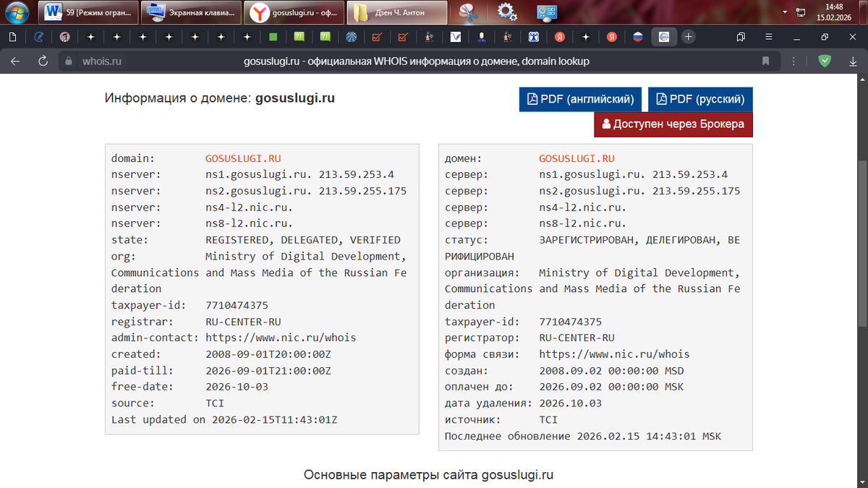Click the registrar value RU-CENTER-RU
The height and width of the screenshot is (488, 868).
[x=243, y=322]
